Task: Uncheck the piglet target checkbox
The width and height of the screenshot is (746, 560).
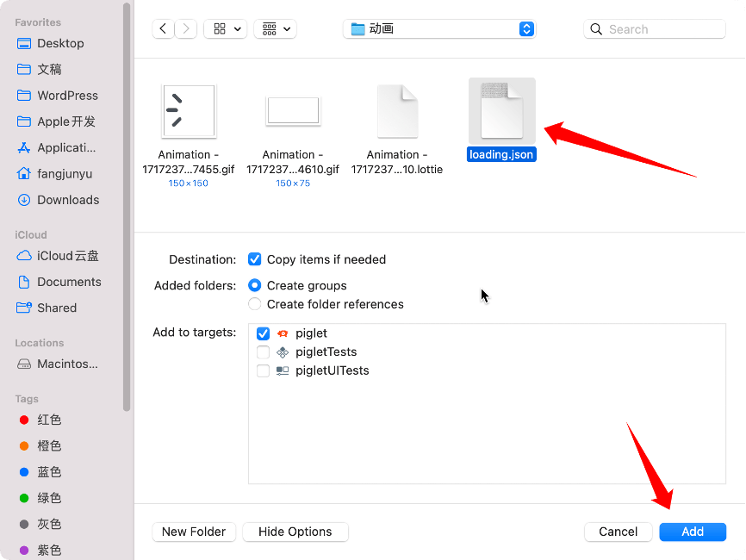Action: pyautogui.click(x=263, y=333)
